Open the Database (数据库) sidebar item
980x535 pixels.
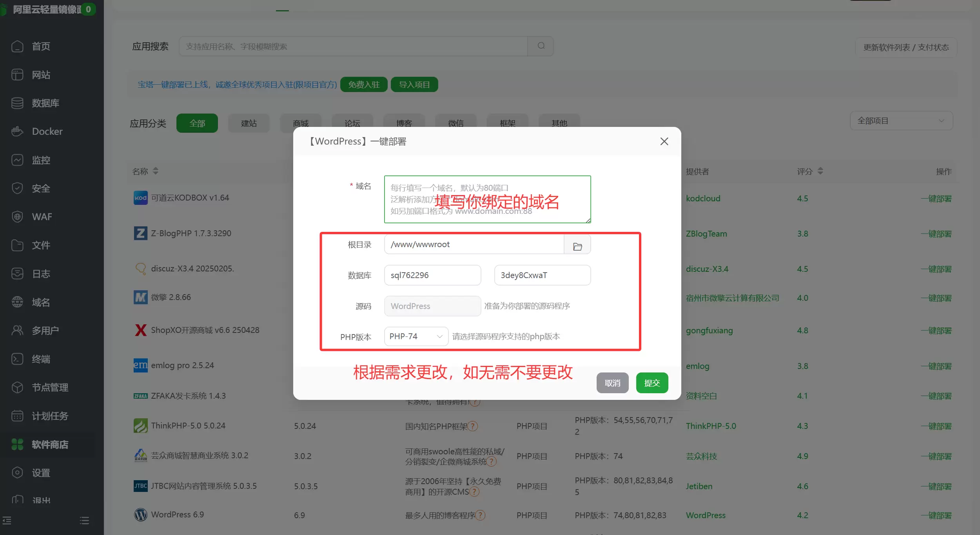[x=45, y=103]
